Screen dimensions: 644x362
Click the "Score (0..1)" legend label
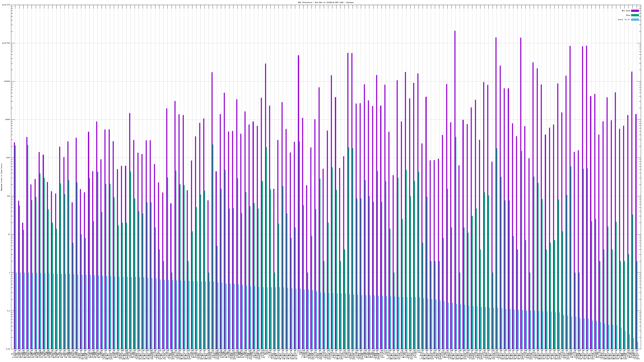pos(624,20)
